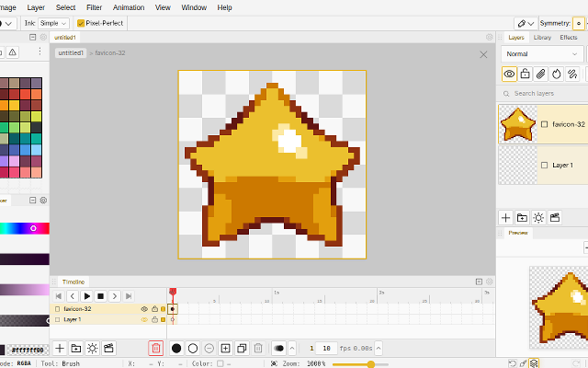The image size is (588, 368).
Task: Open the Animation menu
Action: click(129, 7)
